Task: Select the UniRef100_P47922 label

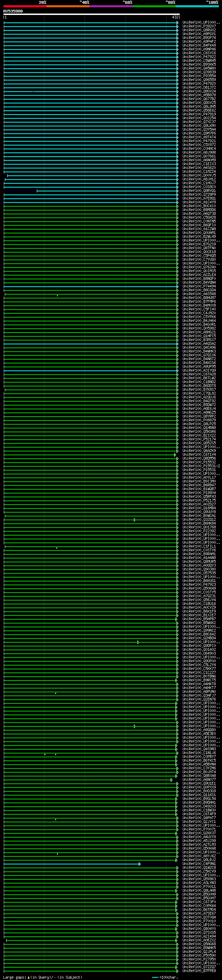Action: tap(199, 57)
